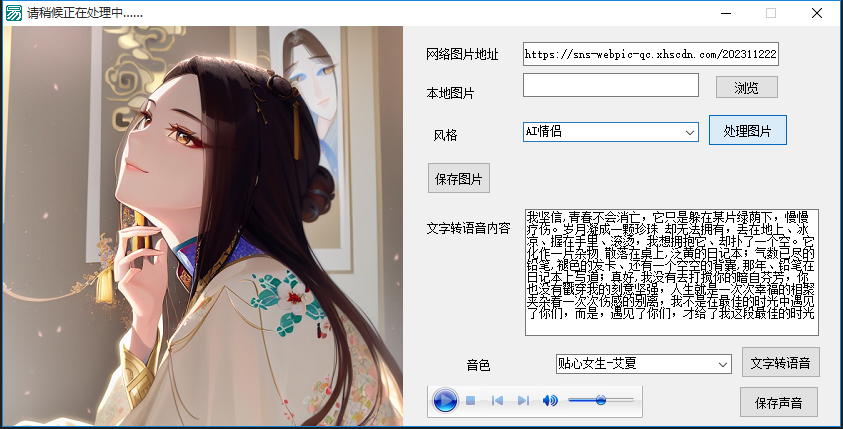Focus the 网络图片地址 URL input field
Viewport: 843px width, 429px height.
[x=650, y=55]
